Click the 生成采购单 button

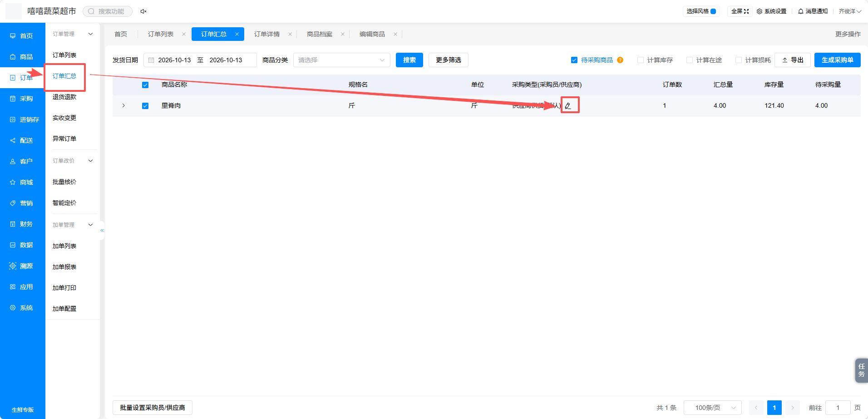838,60
